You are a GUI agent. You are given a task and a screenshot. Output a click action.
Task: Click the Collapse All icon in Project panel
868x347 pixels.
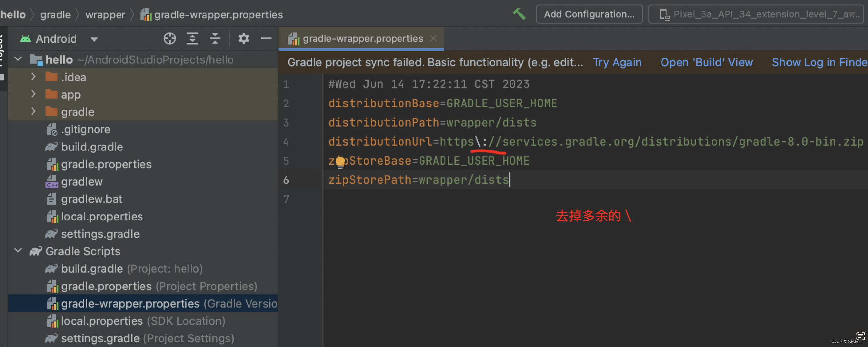pyautogui.click(x=215, y=39)
